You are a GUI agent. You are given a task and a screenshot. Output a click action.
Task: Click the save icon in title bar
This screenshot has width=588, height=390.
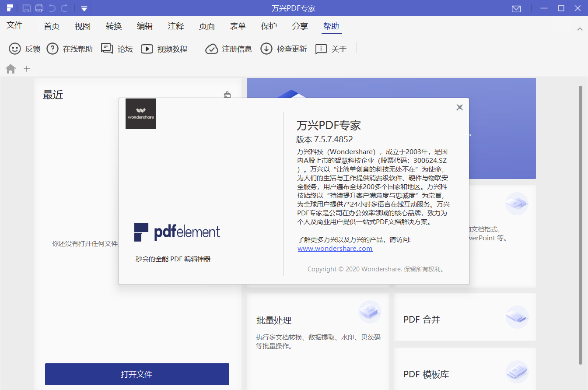click(27, 8)
